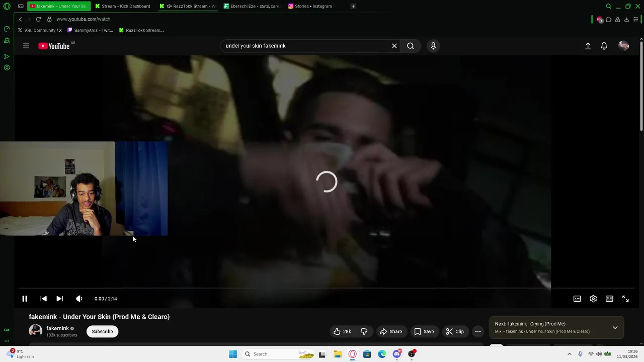Screen dimensions: 644x362
Task: Open Opera easy setup menu
Action: pyautogui.click(x=635, y=20)
